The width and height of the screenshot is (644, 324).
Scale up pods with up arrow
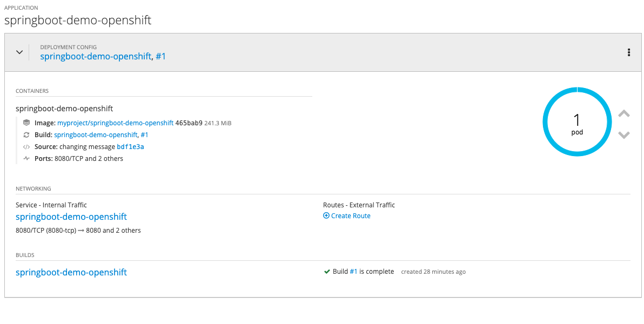(x=624, y=114)
